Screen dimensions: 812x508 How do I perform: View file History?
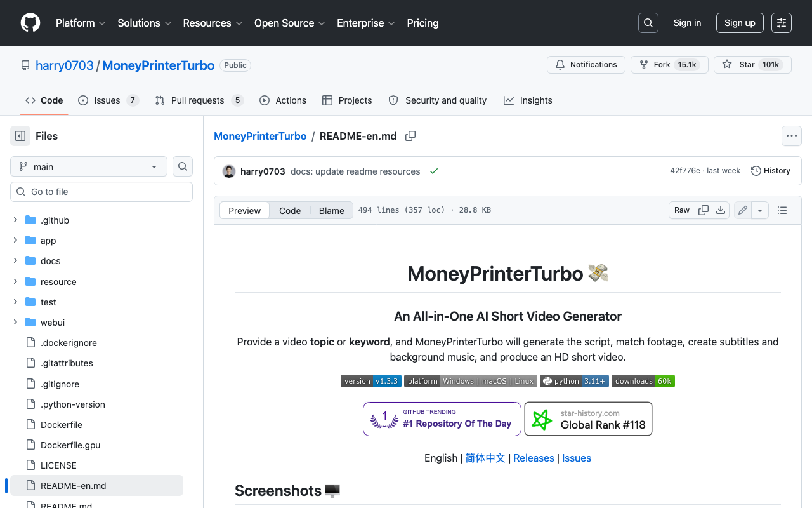(x=771, y=171)
